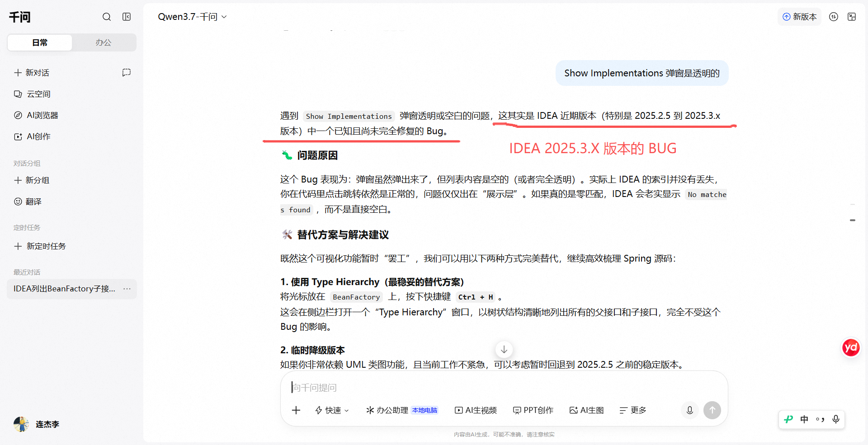Select the AI生视频 tool
The image size is (868, 445).
pos(476,410)
